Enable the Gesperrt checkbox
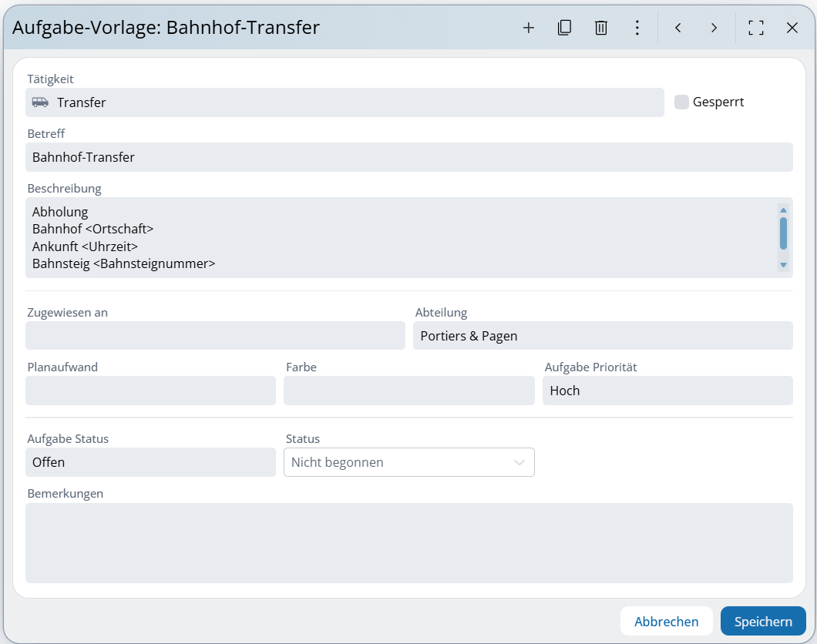Image resolution: width=817 pixels, height=644 pixels. point(681,102)
